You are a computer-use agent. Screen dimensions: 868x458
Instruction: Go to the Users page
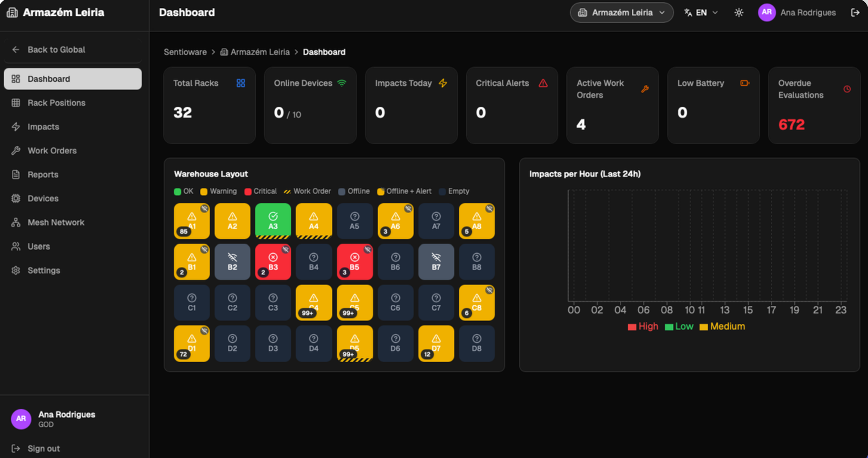(73, 246)
